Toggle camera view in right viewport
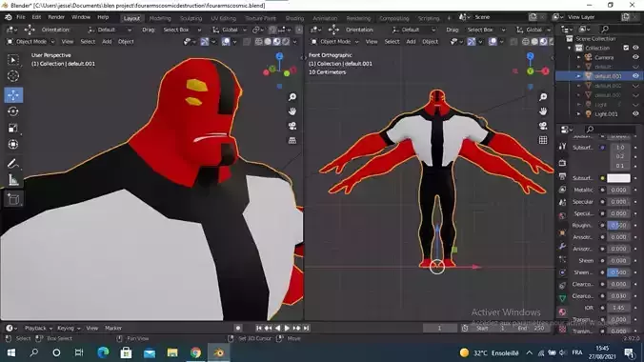This screenshot has width=644, height=362. coord(543,126)
